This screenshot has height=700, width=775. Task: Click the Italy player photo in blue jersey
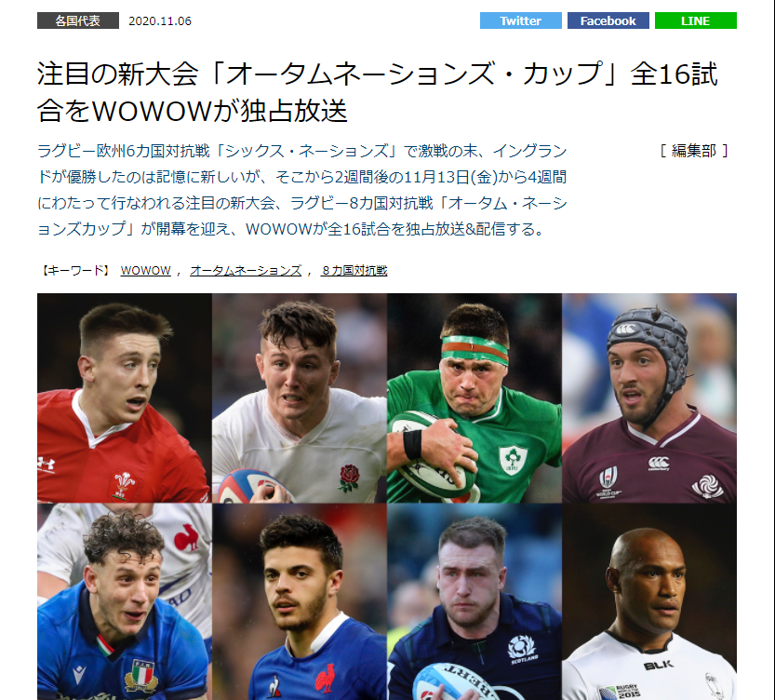(x=125, y=601)
